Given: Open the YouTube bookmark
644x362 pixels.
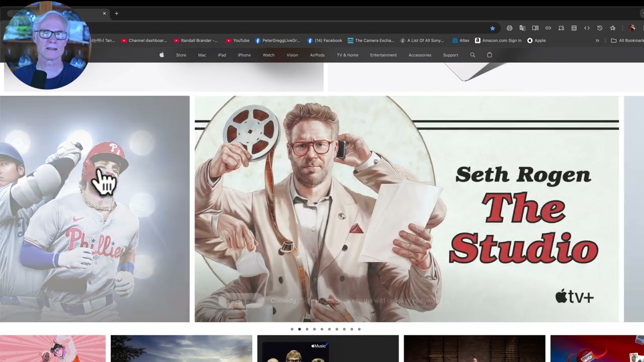Looking at the screenshot, I should 237,41.
